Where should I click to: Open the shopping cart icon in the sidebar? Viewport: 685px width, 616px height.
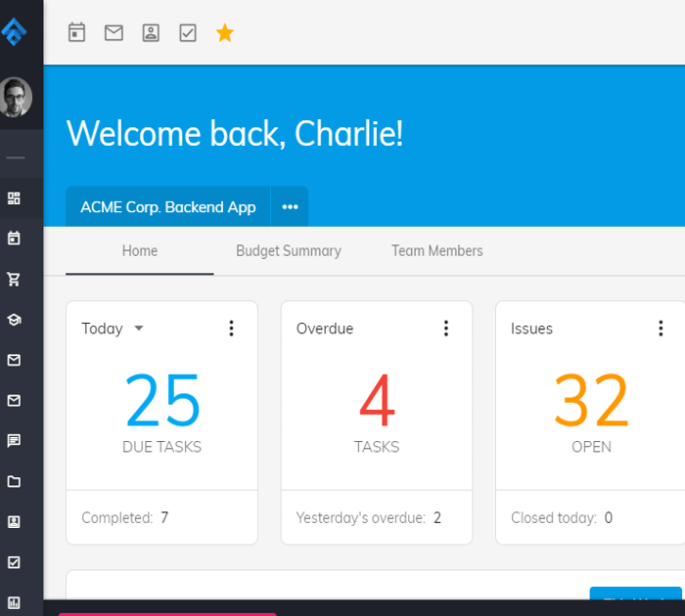pos(14,280)
